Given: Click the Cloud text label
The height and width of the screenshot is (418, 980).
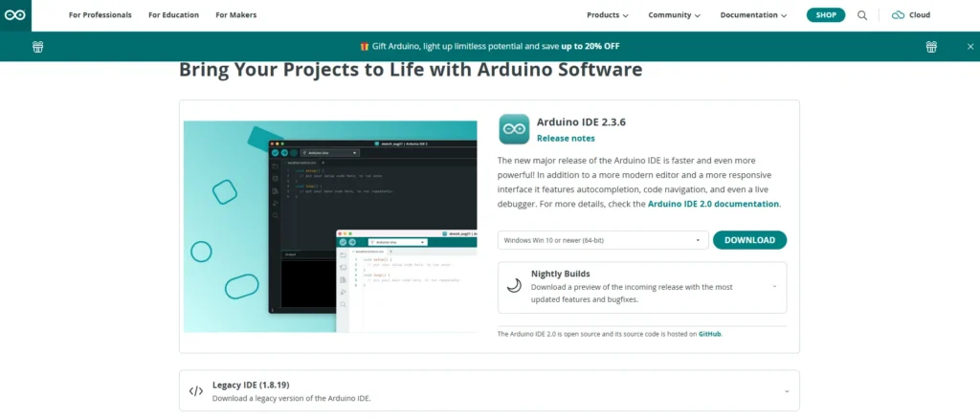Looking at the screenshot, I should tap(920, 15).
